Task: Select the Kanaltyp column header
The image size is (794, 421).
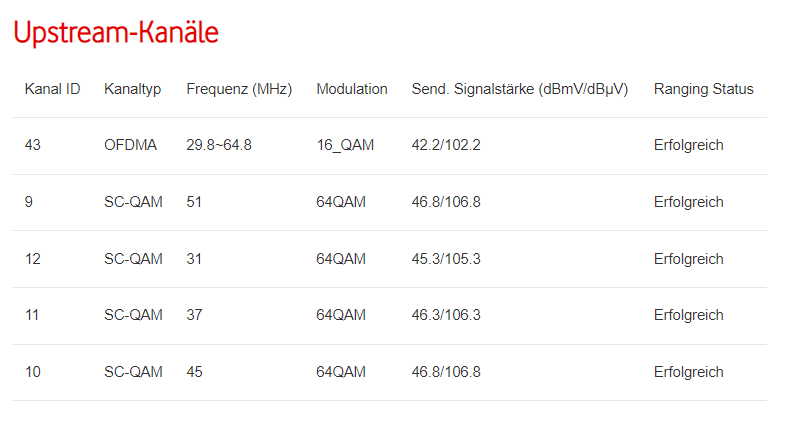Action: click(x=131, y=89)
